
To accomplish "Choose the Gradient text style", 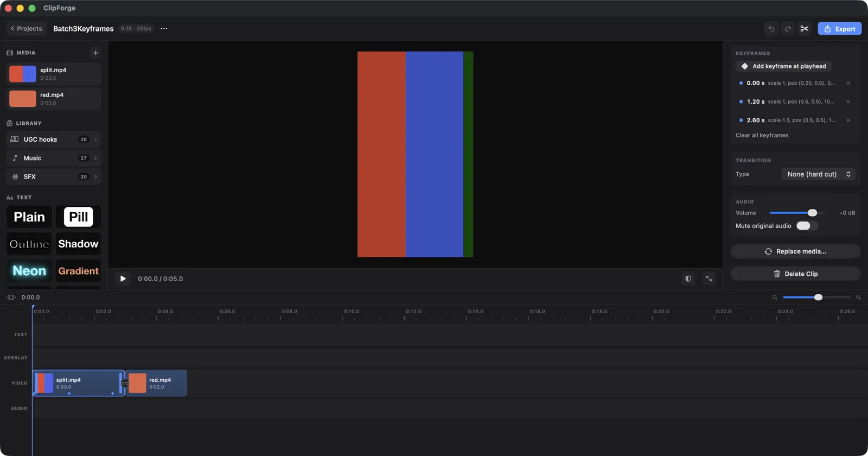I will [78, 271].
